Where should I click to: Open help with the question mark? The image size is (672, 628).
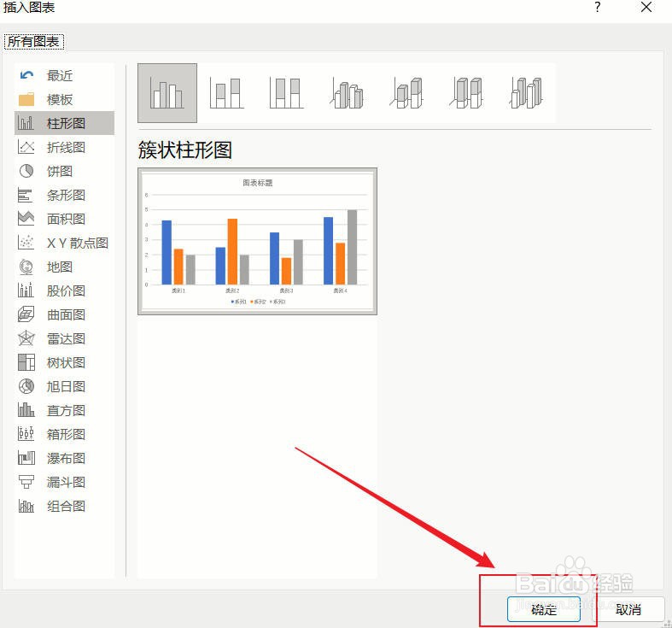[598, 8]
